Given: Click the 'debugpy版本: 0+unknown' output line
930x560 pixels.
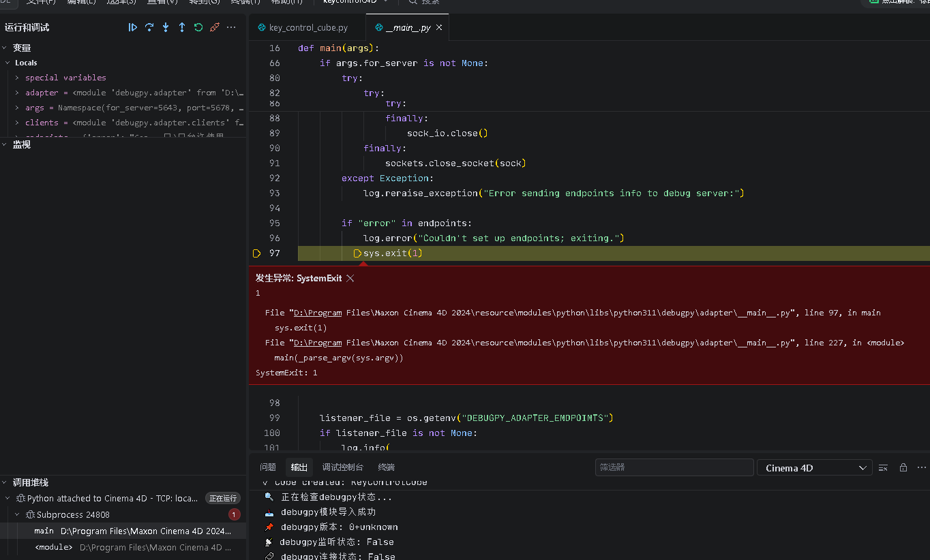Looking at the screenshot, I should point(340,527).
